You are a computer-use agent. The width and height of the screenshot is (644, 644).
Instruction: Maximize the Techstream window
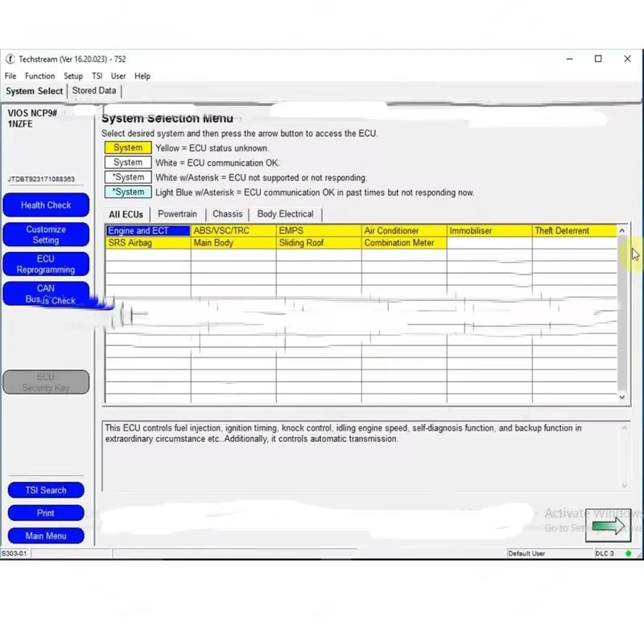click(598, 59)
